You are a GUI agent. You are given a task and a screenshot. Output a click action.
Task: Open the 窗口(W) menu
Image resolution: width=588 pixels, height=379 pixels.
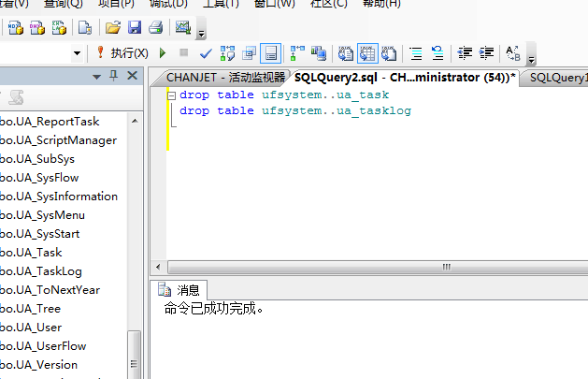(x=275, y=4)
